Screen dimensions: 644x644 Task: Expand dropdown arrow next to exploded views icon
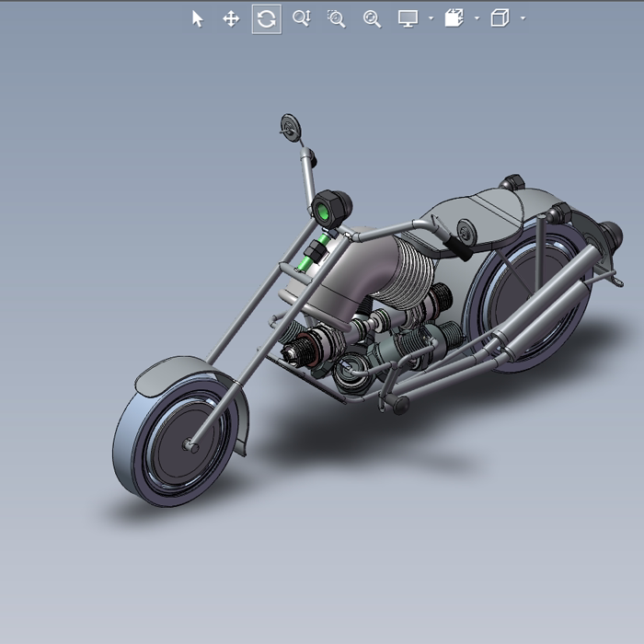click(x=477, y=18)
